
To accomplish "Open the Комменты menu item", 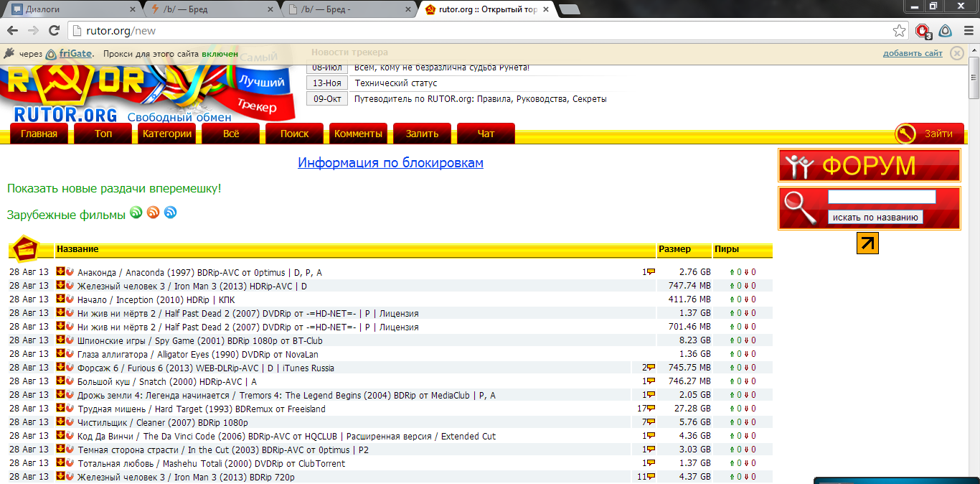I will pyautogui.click(x=359, y=134).
